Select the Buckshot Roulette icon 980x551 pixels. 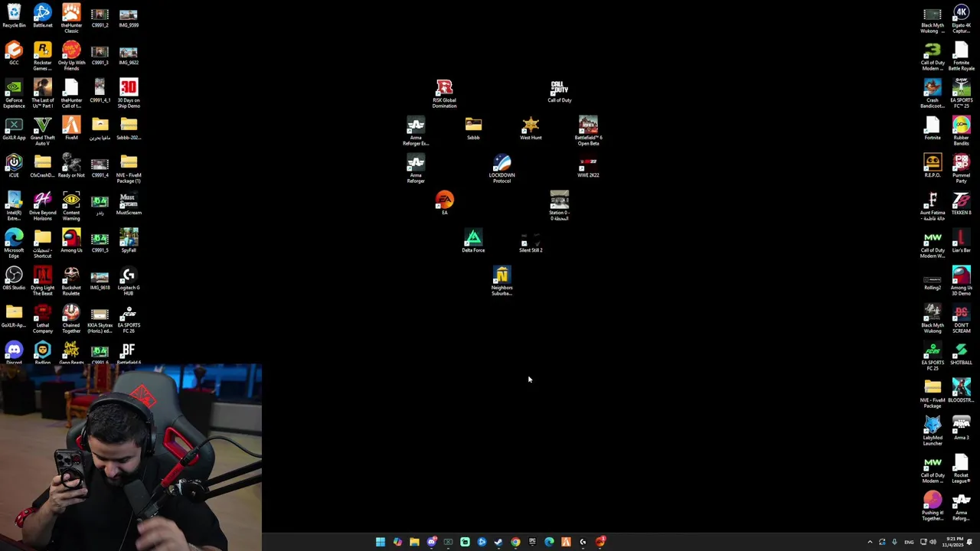[x=71, y=281]
